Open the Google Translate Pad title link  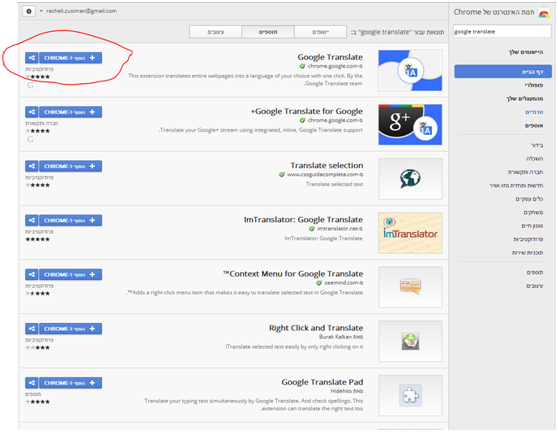coord(322,382)
